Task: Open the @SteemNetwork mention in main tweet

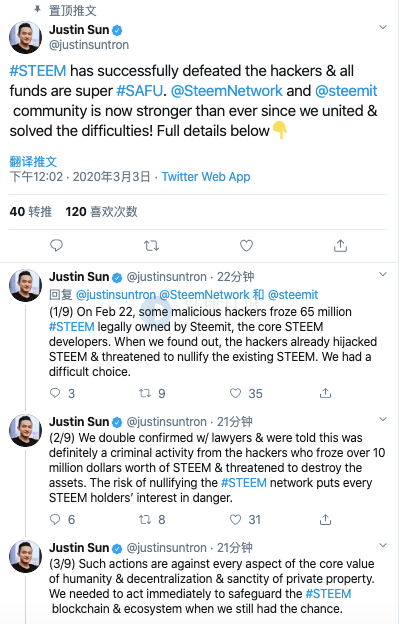Action: [226, 91]
